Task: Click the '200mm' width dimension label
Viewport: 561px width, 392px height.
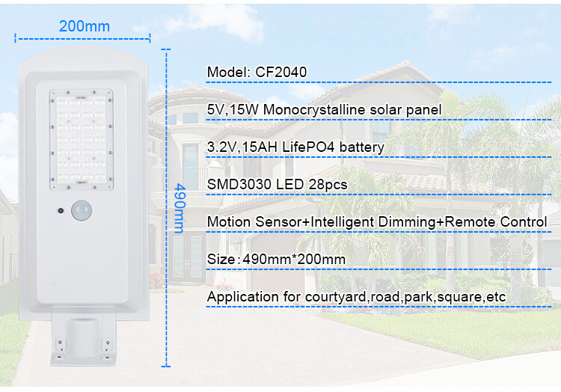Action: tap(85, 26)
